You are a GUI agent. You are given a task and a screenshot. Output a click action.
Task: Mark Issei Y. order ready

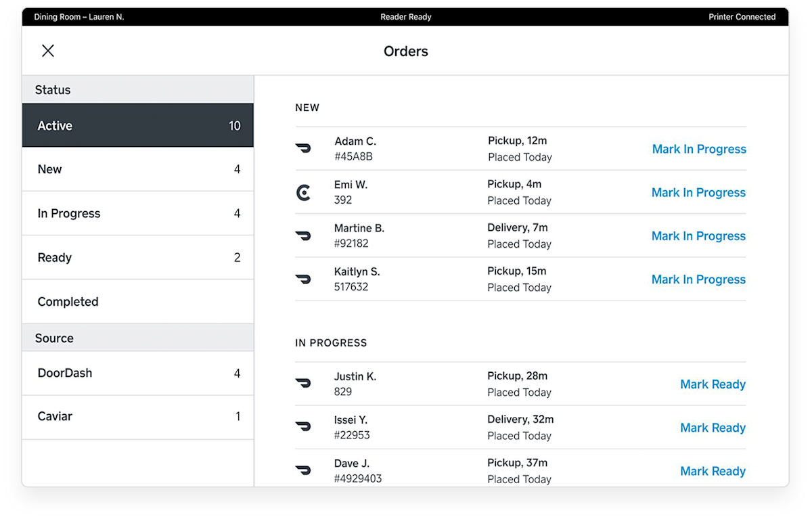point(713,427)
